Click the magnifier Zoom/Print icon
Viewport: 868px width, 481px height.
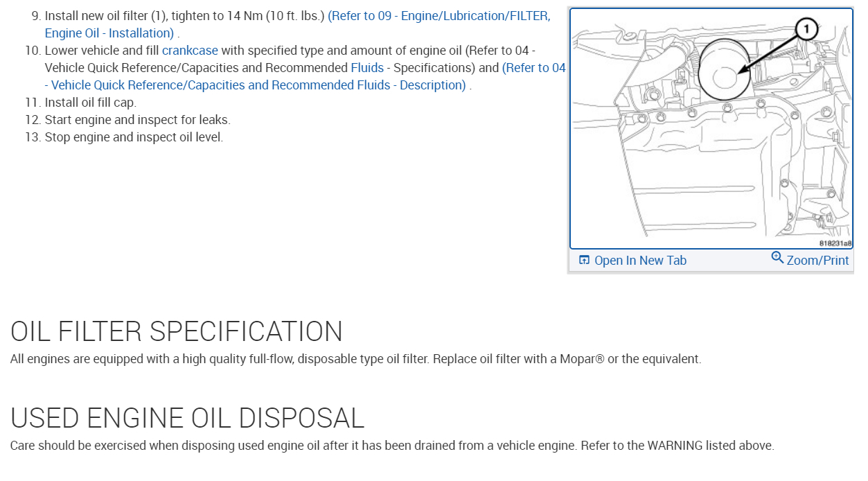[x=777, y=259]
